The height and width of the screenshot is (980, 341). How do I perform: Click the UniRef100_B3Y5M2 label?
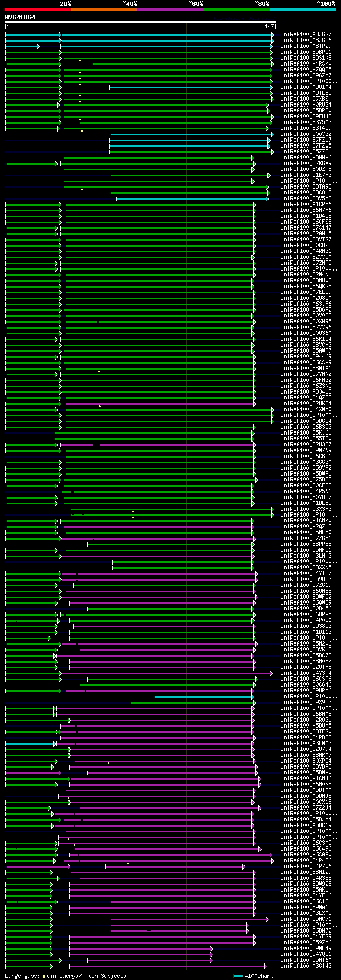(x=306, y=123)
